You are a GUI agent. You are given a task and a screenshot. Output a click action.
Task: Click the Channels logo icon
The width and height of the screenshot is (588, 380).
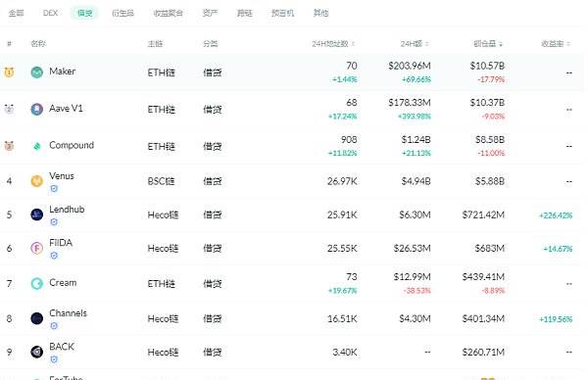(37, 318)
